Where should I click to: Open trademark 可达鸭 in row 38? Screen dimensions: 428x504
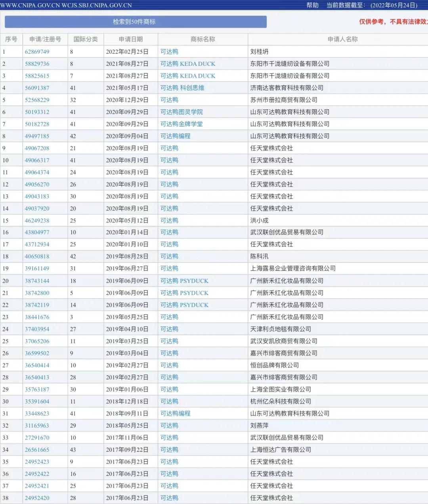pyautogui.click(x=169, y=498)
